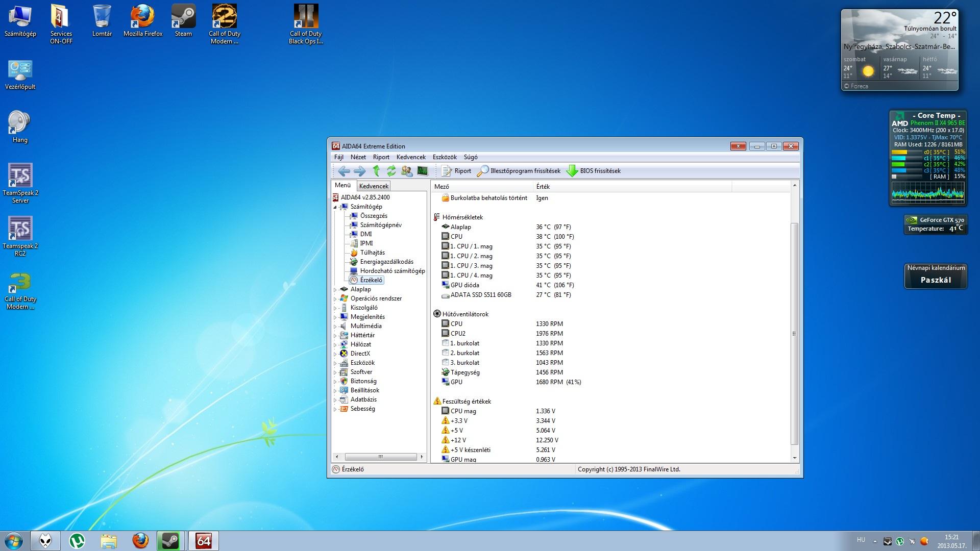Open the Fájl menu

click(339, 157)
